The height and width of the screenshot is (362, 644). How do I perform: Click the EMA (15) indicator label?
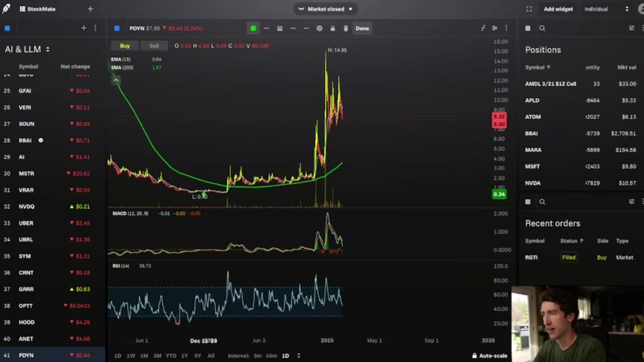121,59
